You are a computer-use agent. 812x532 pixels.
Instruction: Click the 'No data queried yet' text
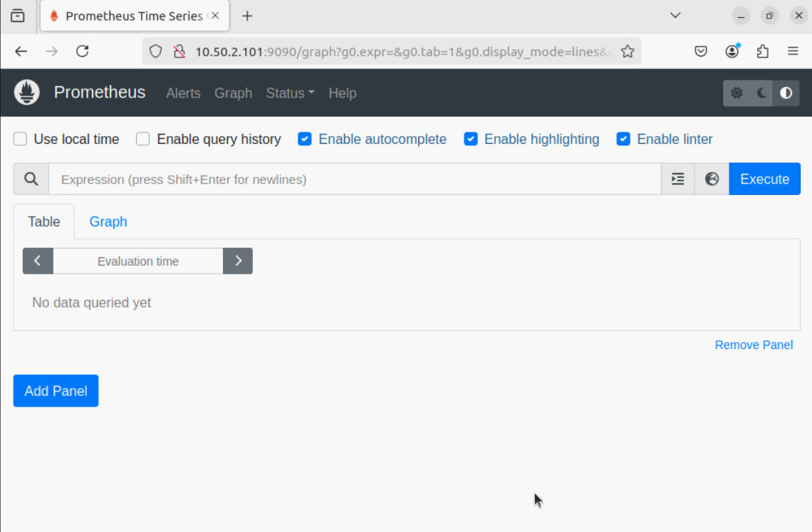pyautogui.click(x=92, y=303)
